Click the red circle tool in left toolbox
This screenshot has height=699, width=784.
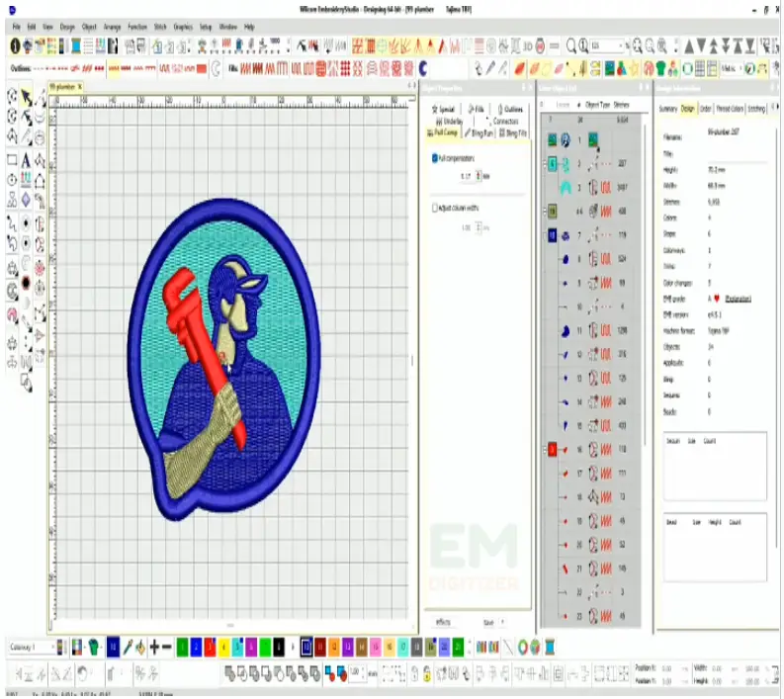(40, 269)
